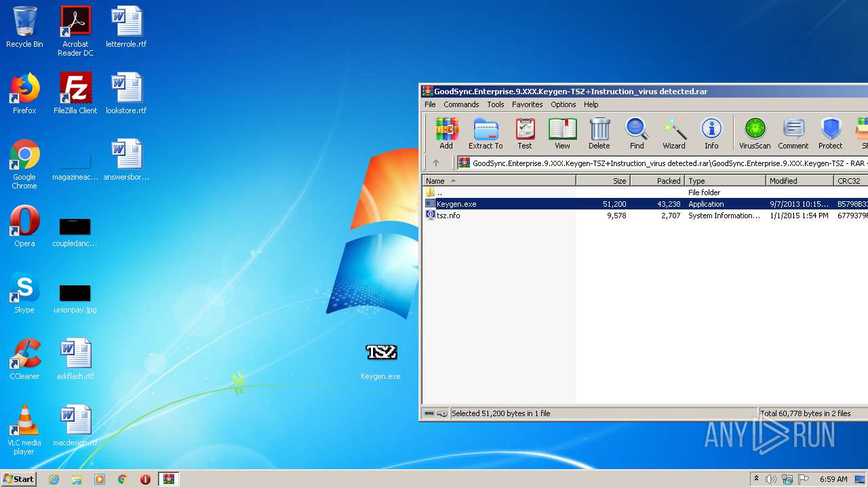
Task: Select askflash.rtf desktop file
Action: [75, 359]
